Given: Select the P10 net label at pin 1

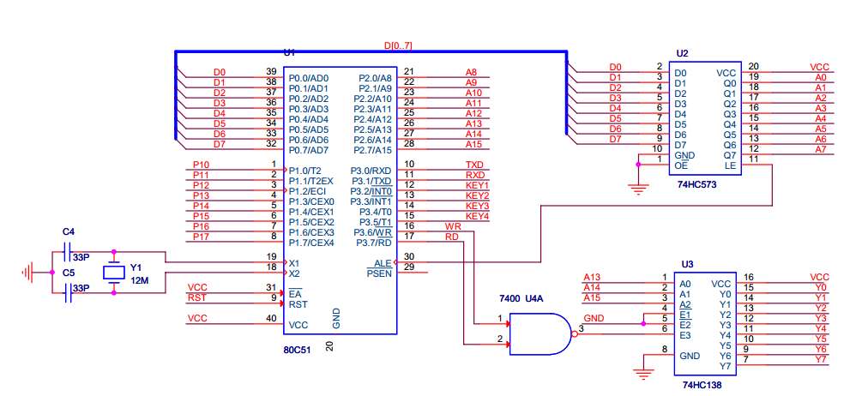Looking at the screenshot, I should click(201, 165).
